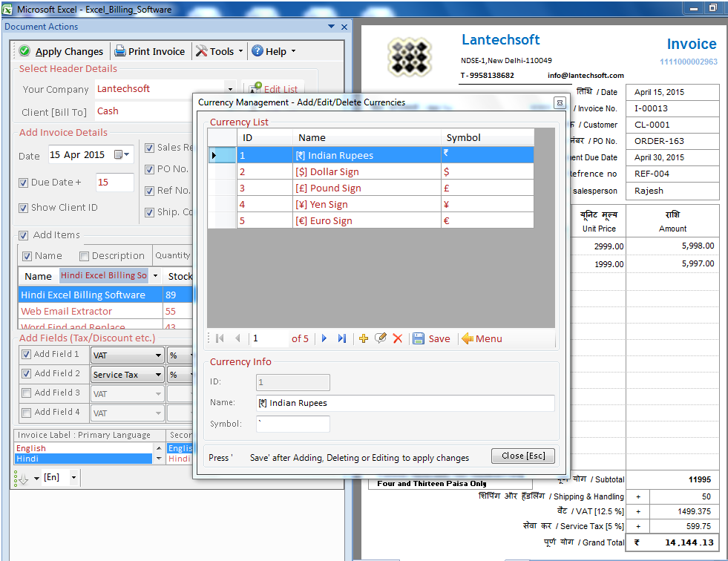Open the item Name dropdown
728x561 pixels.
(x=156, y=275)
